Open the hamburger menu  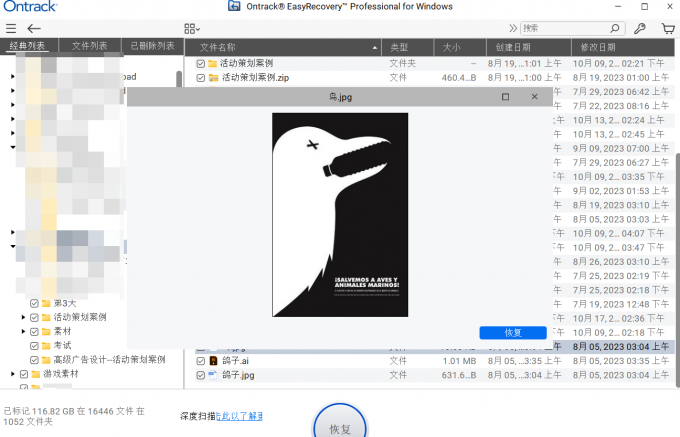[11, 29]
